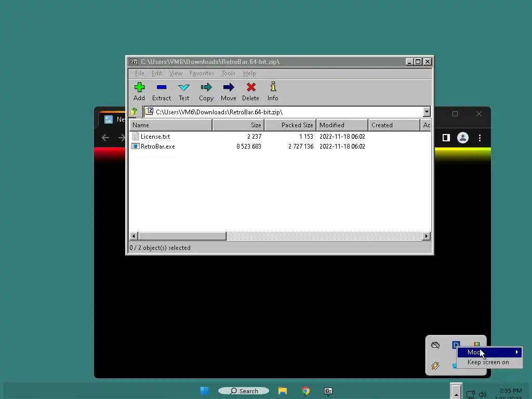This screenshot has height=399, width=532.
Task: Click the taskbar Search box
Action: (244, 391)
